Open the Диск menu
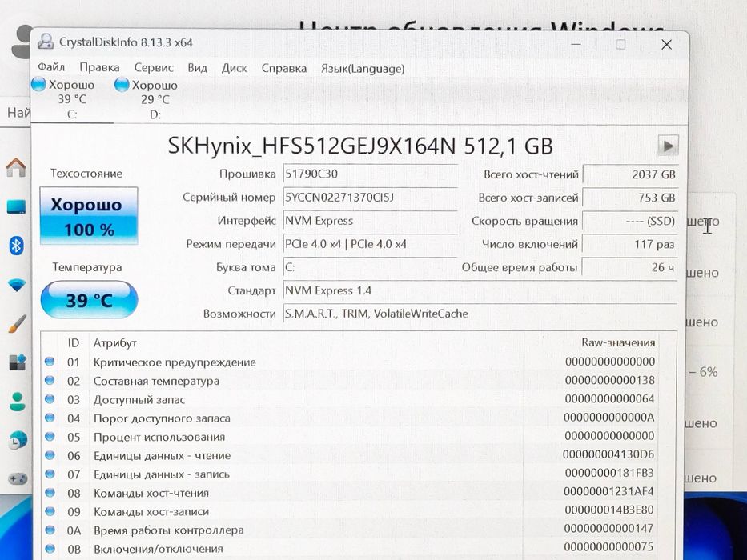Screen dimensions: 747x560 234,68
